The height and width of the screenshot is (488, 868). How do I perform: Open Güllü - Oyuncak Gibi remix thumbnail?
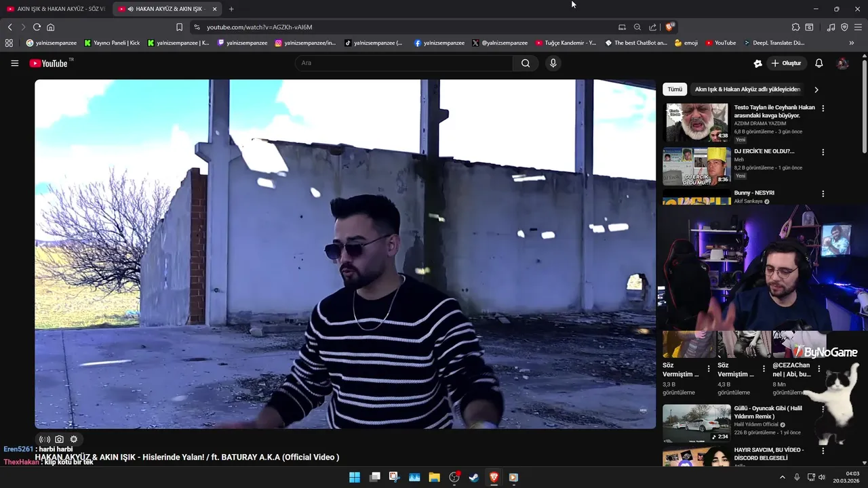click(x=696, y=424)
